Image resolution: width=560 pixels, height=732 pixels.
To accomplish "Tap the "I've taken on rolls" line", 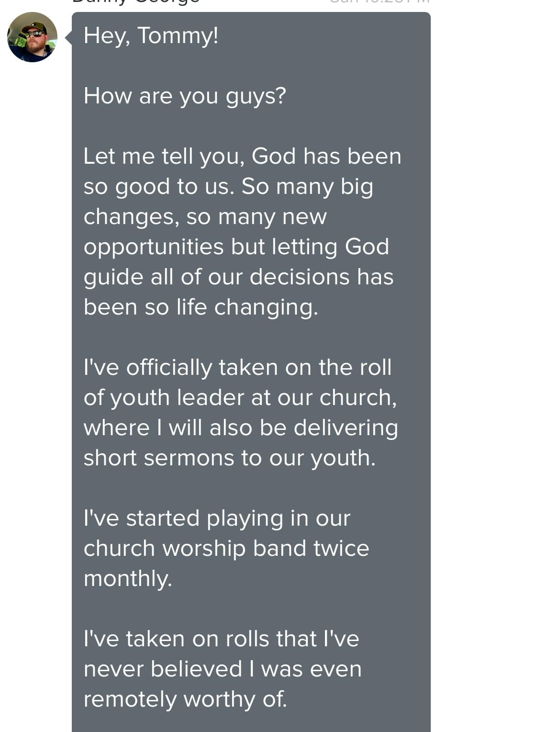I will [221, 639].
